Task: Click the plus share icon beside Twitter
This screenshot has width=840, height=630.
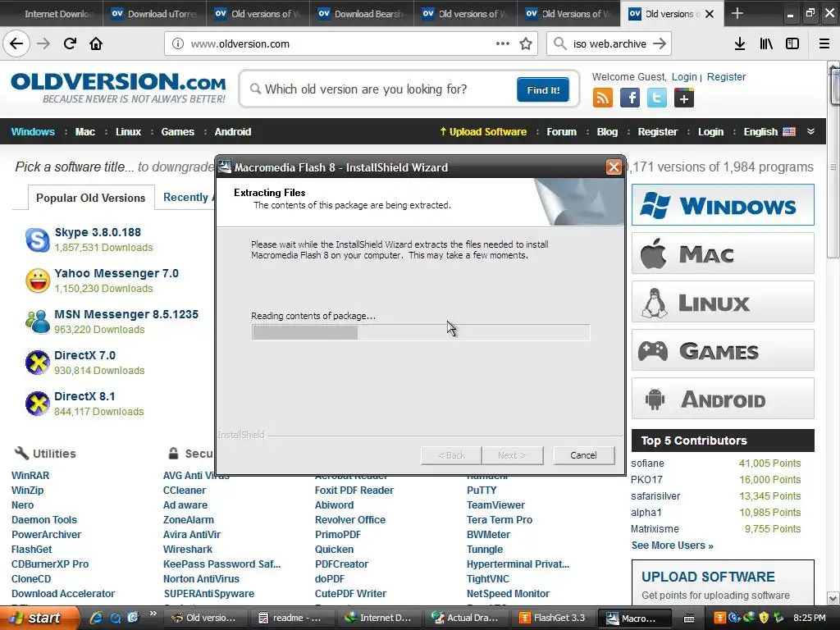Action: (684, 98)
